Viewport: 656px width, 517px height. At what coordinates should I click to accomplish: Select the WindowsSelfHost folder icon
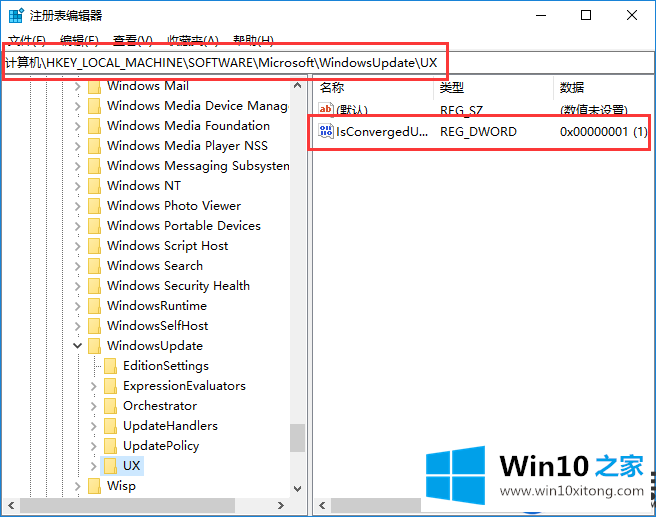pos(95,326)
